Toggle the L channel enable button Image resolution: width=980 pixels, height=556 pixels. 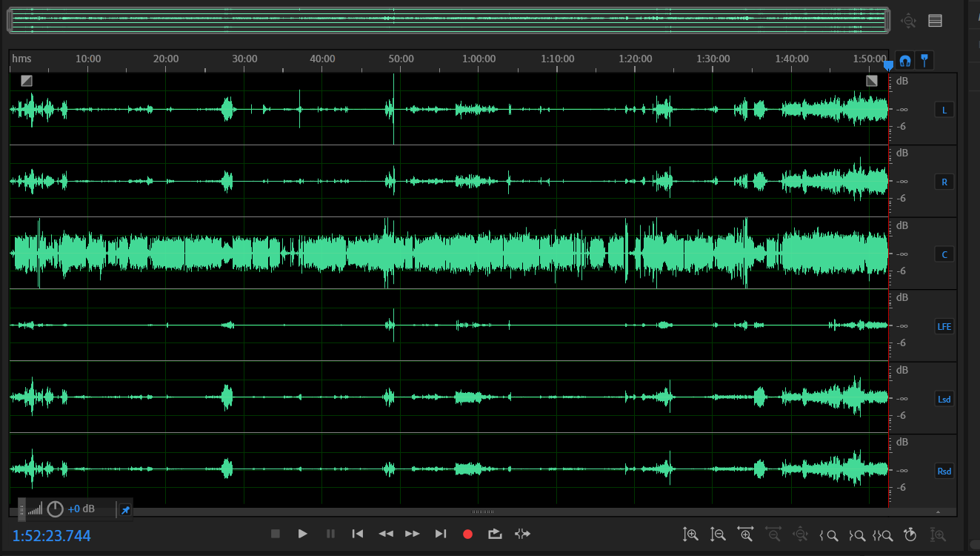coord(944,110)
